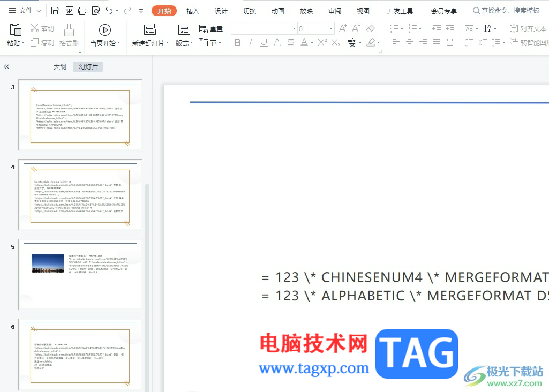Image resolution: width=549 pixels, height=392 pixels.
Task: Toggle subscript X₂ formatting
Action: [336, 43]
